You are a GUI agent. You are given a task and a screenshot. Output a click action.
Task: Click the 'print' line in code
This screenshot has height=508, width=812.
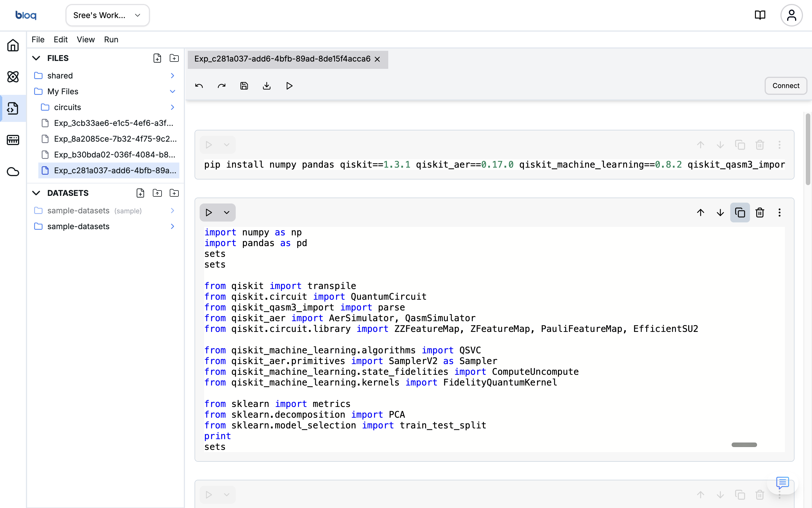point(217,436)
